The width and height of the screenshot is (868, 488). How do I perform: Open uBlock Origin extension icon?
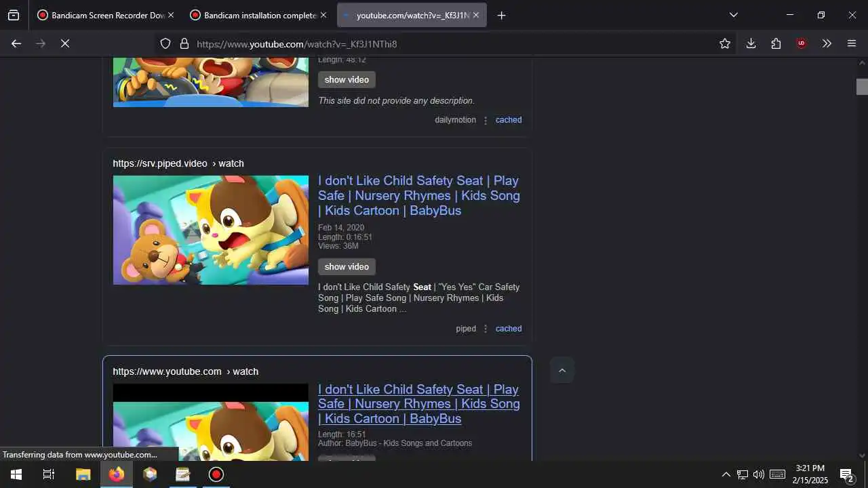(x=802, y=43)
